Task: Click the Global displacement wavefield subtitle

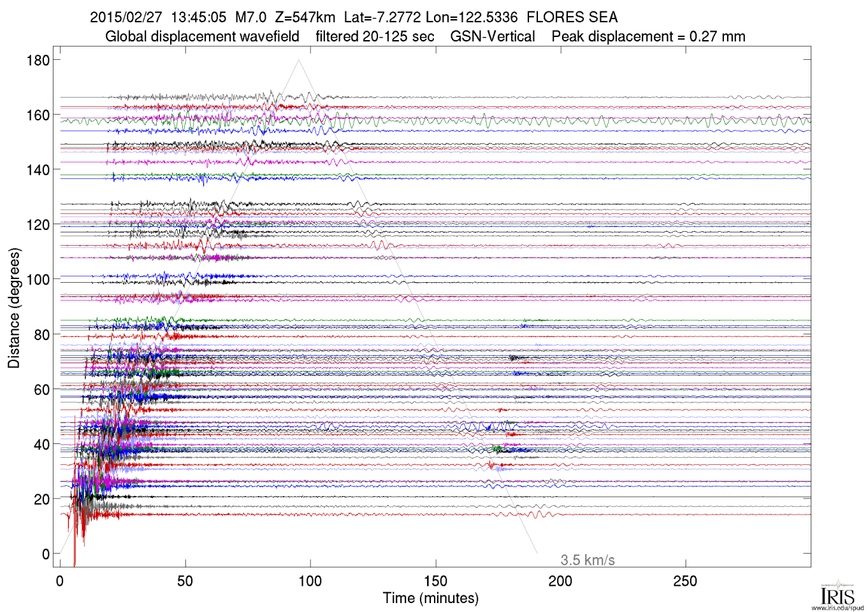Action: click(202, 36)
